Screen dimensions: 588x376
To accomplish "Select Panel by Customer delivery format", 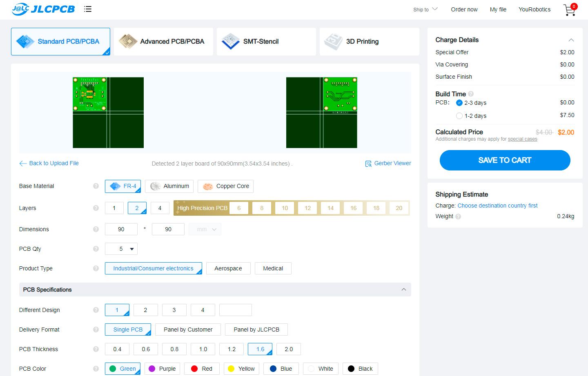I will click(x=188, y=330).
